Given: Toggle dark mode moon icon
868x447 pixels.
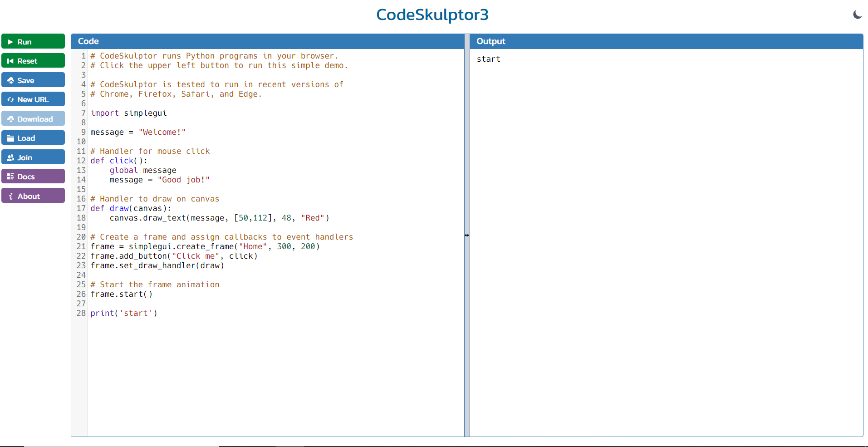Looking at the screenshot, I should [857, 15].
